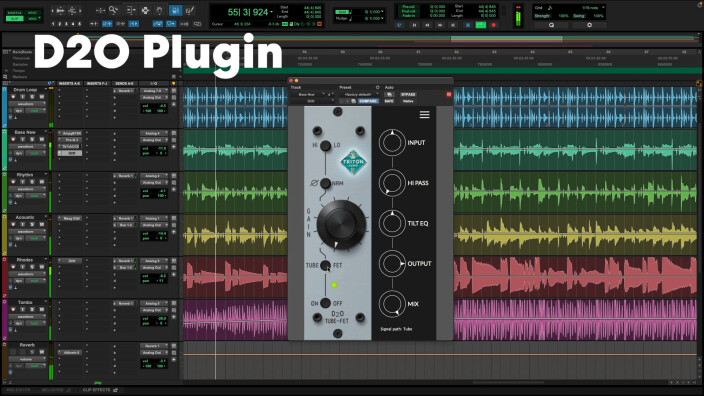Screen dimensions: 704x396
Task: Toggle online sync button in transport
Action: [400, 25]
